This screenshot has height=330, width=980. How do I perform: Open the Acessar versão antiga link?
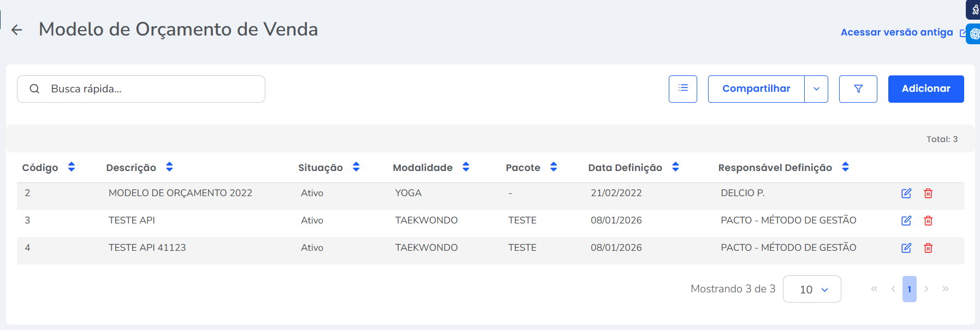point(896,32)
